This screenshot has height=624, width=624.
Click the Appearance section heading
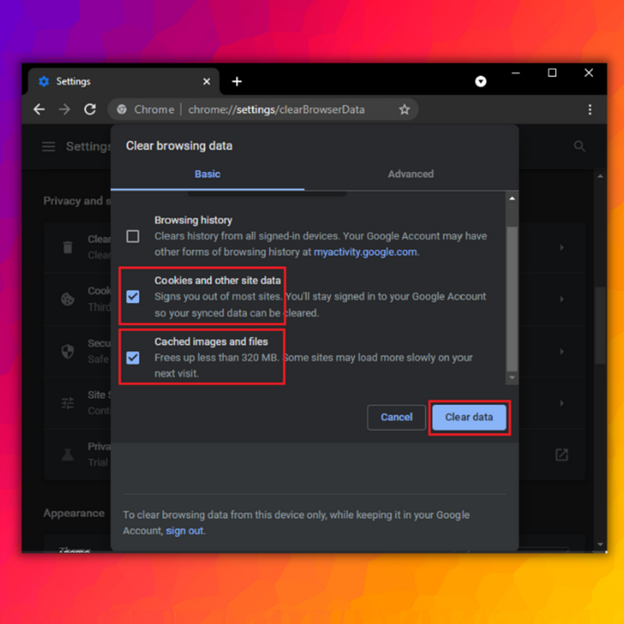pos(74,513)
